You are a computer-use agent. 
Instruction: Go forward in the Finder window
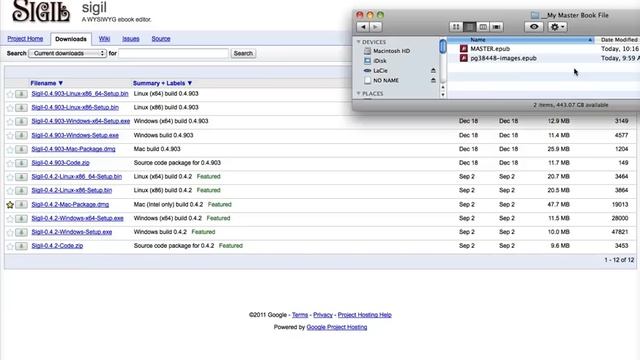pyautogui.click(x=376, y=27)
